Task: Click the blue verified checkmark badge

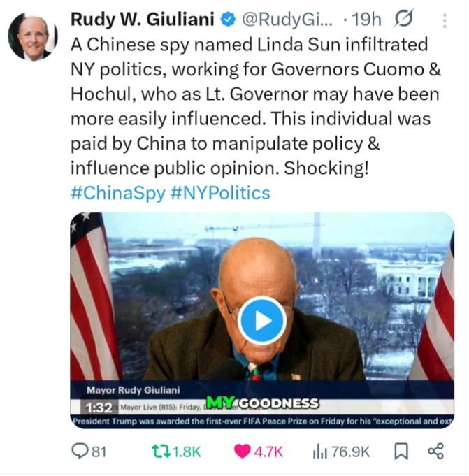Action: coord(228,20)
